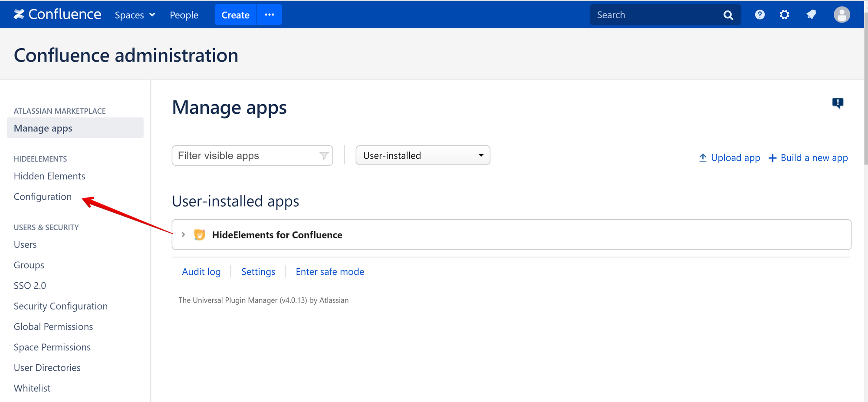Open the Spaces dropdown menu
Image resolution: width=868 pixels, height=402 pixels.
(135, 15)
